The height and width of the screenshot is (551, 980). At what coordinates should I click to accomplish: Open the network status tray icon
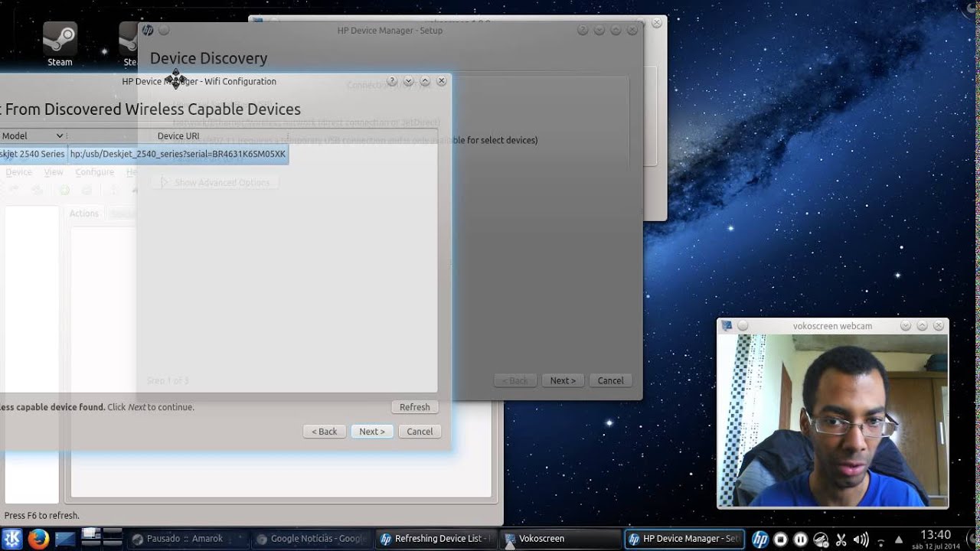coord(880,540)
